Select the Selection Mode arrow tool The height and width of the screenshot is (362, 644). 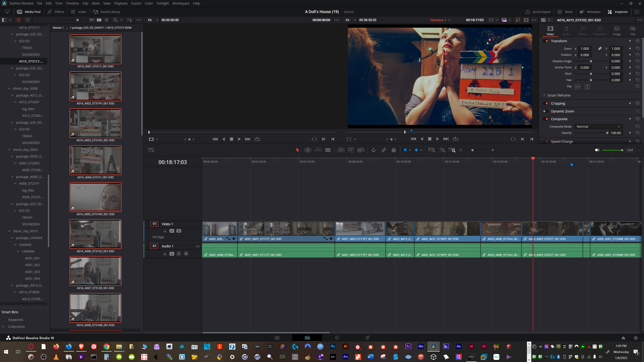[x=298, y=150]
